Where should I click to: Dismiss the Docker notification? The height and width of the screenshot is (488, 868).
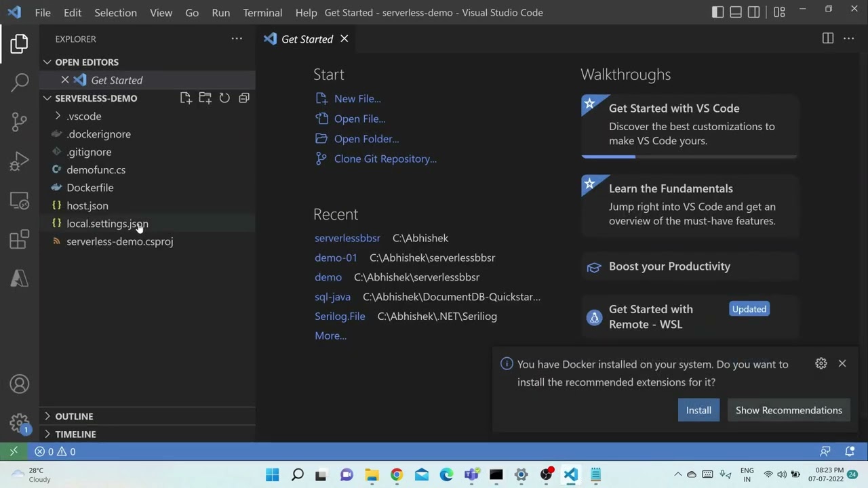click(842, 363)
